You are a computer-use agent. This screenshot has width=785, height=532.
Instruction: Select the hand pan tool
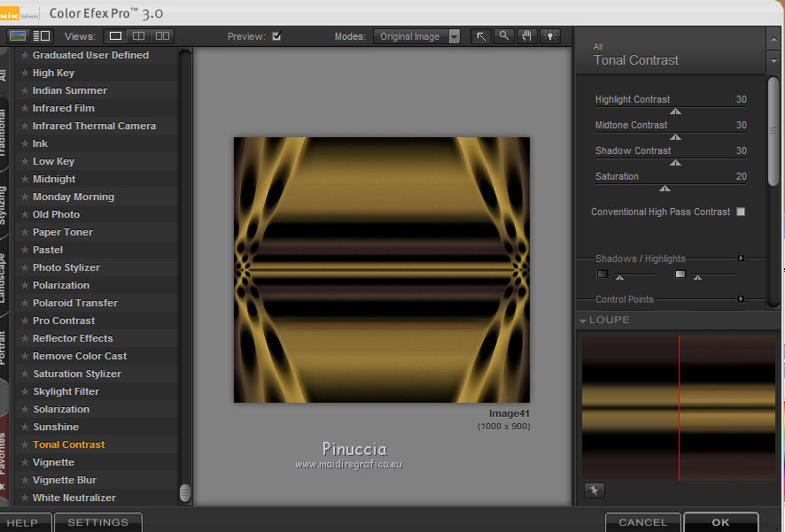[527, 36]
